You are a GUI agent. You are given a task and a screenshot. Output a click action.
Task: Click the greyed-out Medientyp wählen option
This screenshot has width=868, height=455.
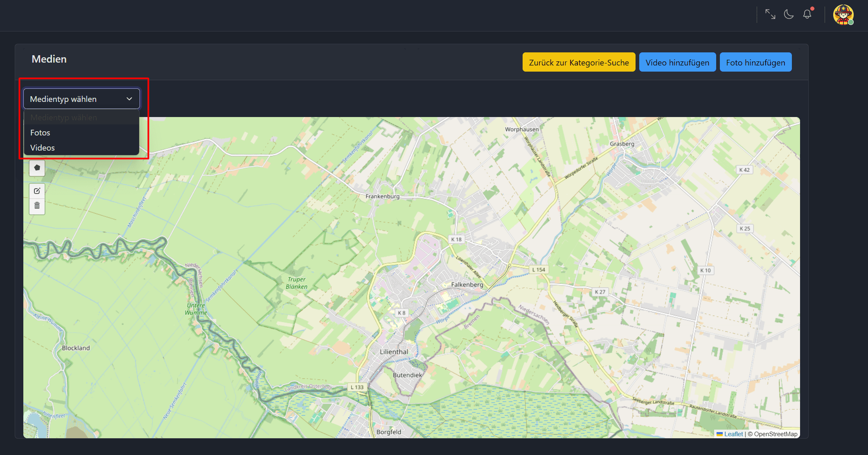63,118
